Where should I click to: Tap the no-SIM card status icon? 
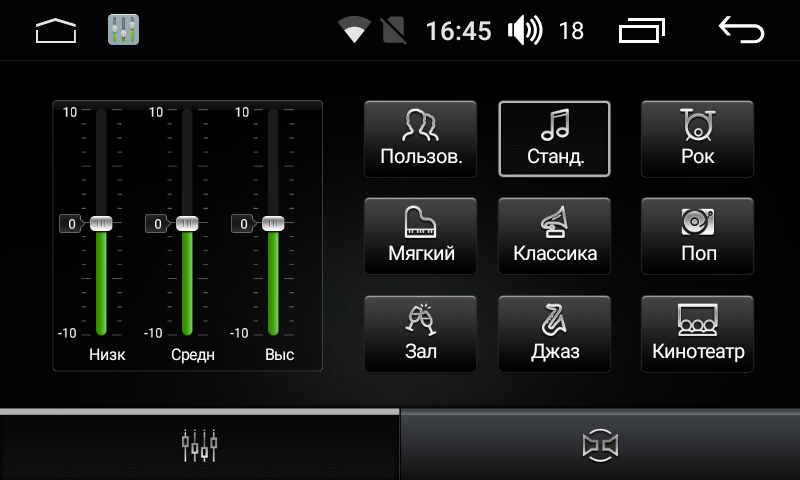click(393, 30)
